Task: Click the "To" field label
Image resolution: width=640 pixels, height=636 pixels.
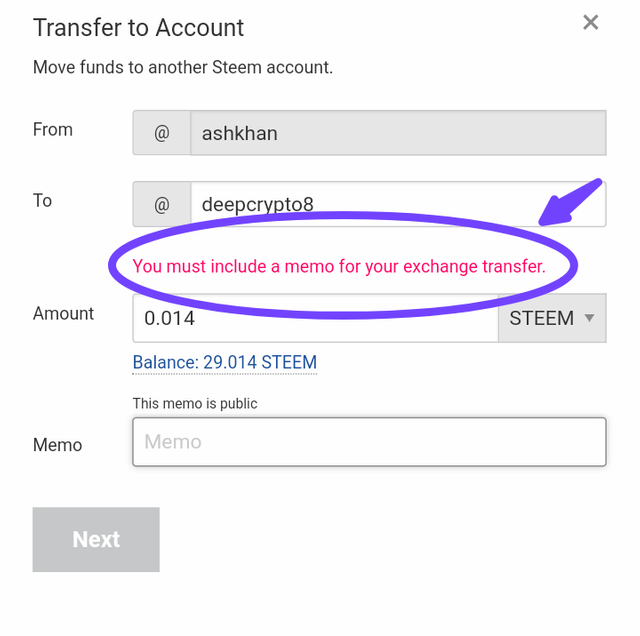Action: [x=42, y=201]
